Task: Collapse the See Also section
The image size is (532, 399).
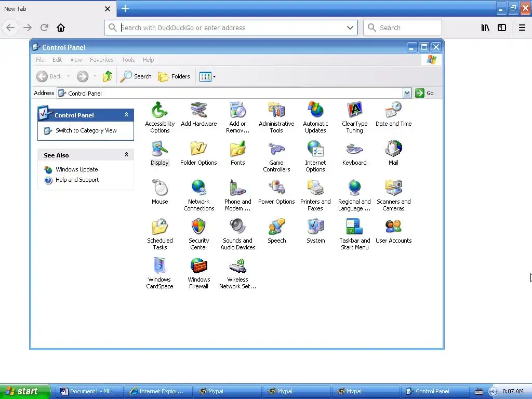Action: click(126, 155)
